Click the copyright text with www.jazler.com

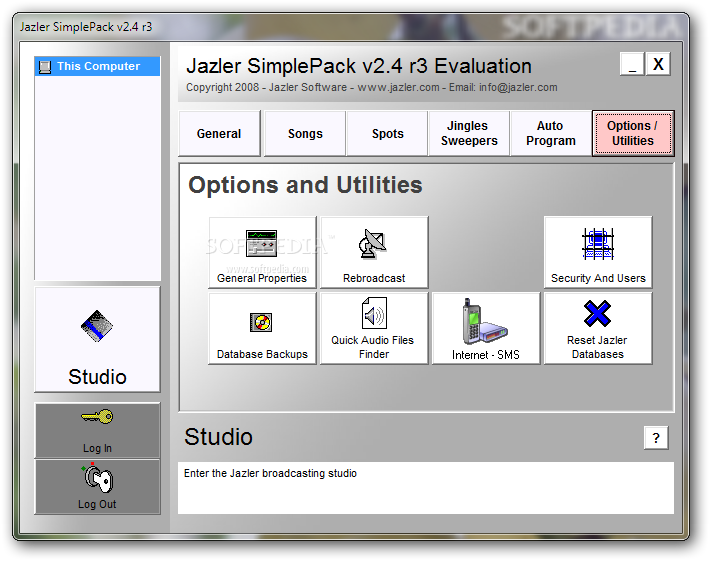click(372, 87)
